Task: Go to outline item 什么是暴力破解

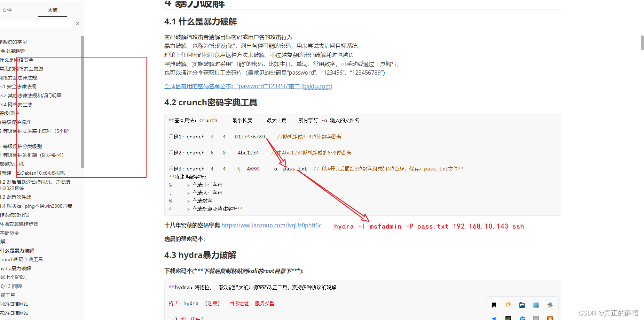Action: 17,251
